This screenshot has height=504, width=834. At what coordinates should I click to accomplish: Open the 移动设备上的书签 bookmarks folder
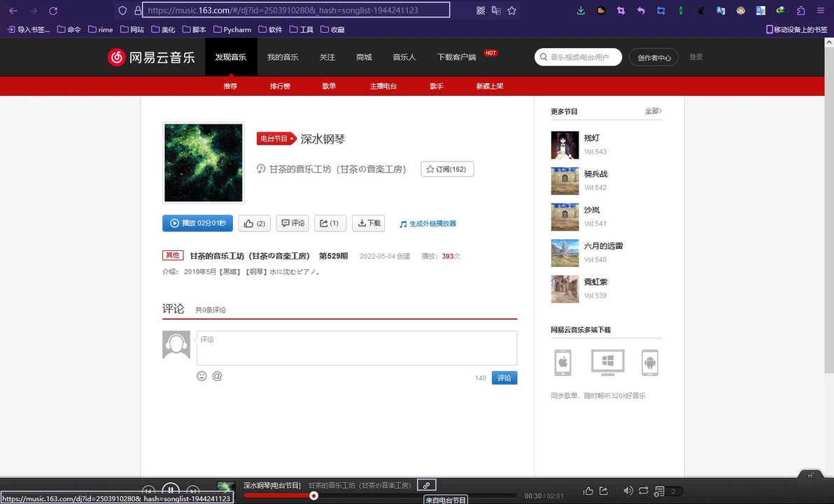click(x=796, y=30)
